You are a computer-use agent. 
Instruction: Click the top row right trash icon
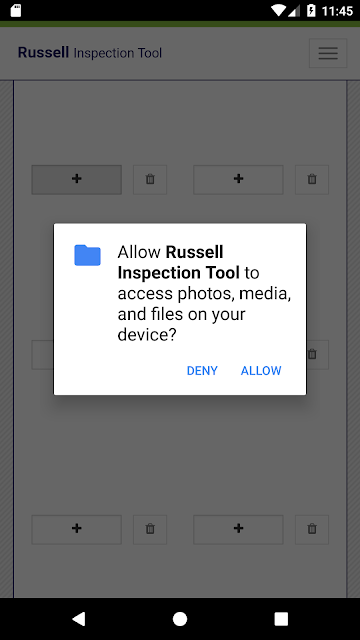pyautogui.click(x=312, y=179)
